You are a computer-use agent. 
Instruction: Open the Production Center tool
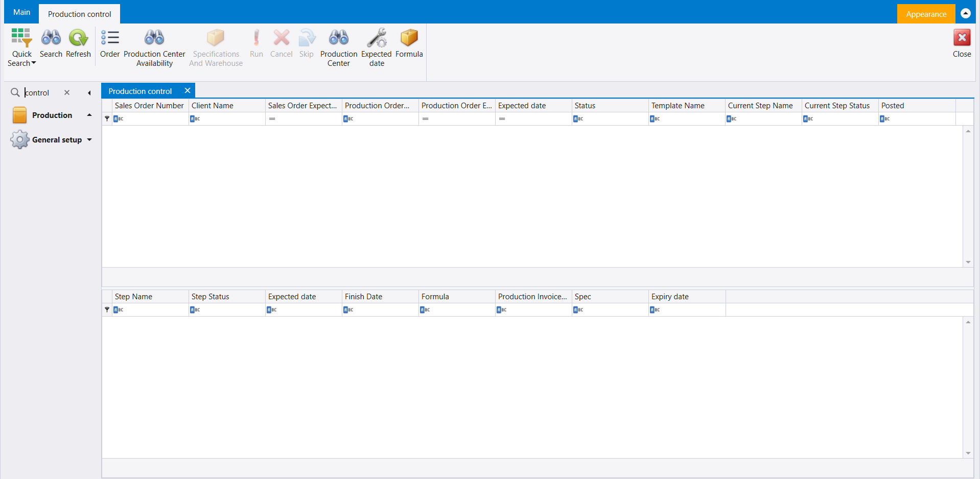coord(339,46)
